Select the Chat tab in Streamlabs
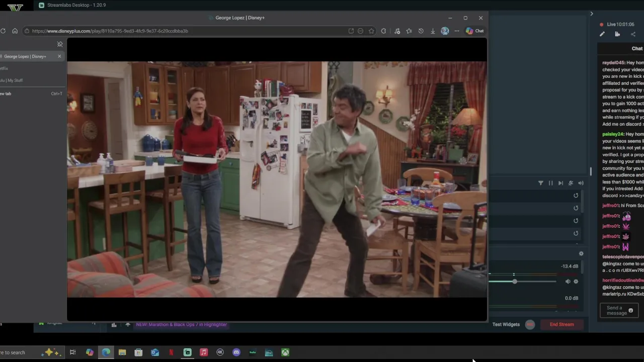The height and width of the screenshot is (362, 644). coord(637,49)
